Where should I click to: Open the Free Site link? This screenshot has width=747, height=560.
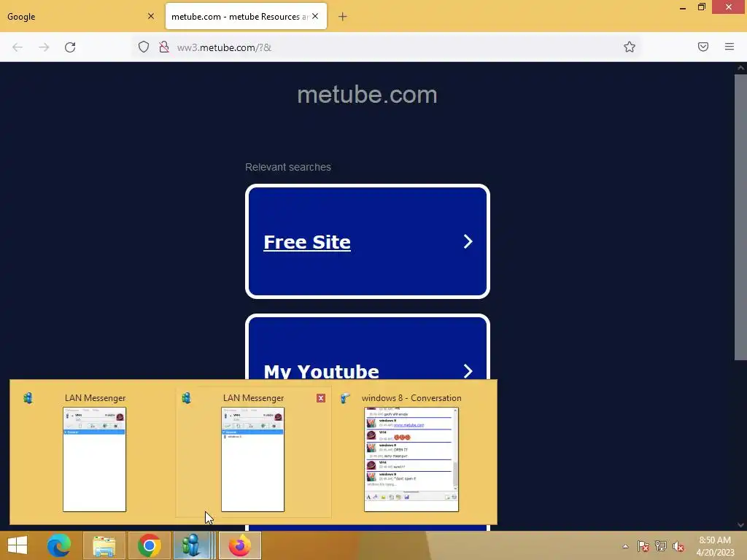tap(307, 242)
